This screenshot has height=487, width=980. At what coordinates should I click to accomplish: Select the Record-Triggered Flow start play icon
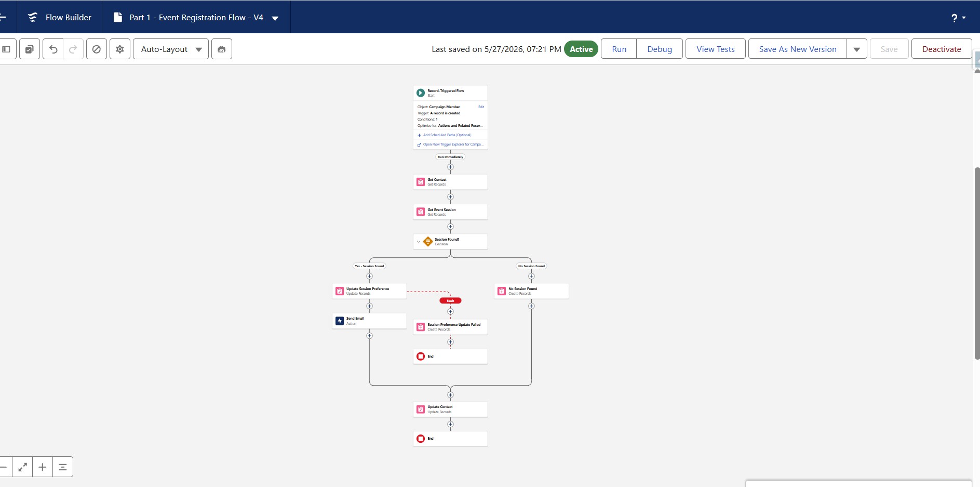click(x=421, y=93)
